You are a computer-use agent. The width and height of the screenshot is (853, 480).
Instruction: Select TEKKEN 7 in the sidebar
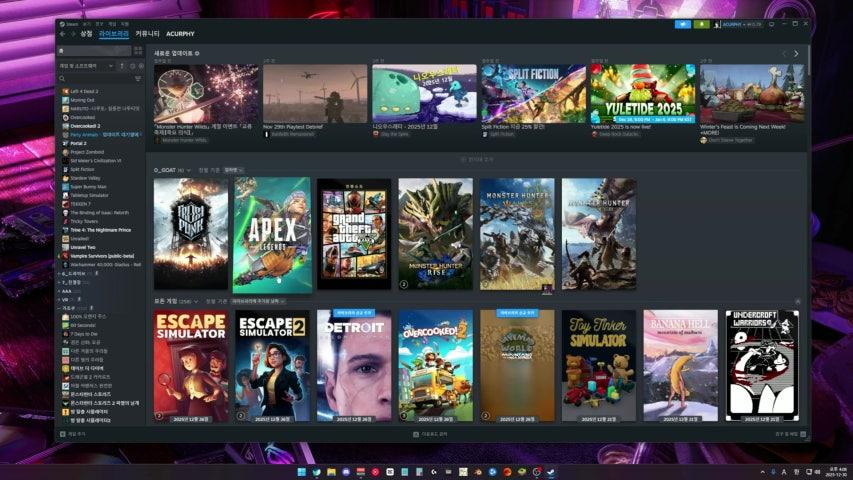point(80,204)
